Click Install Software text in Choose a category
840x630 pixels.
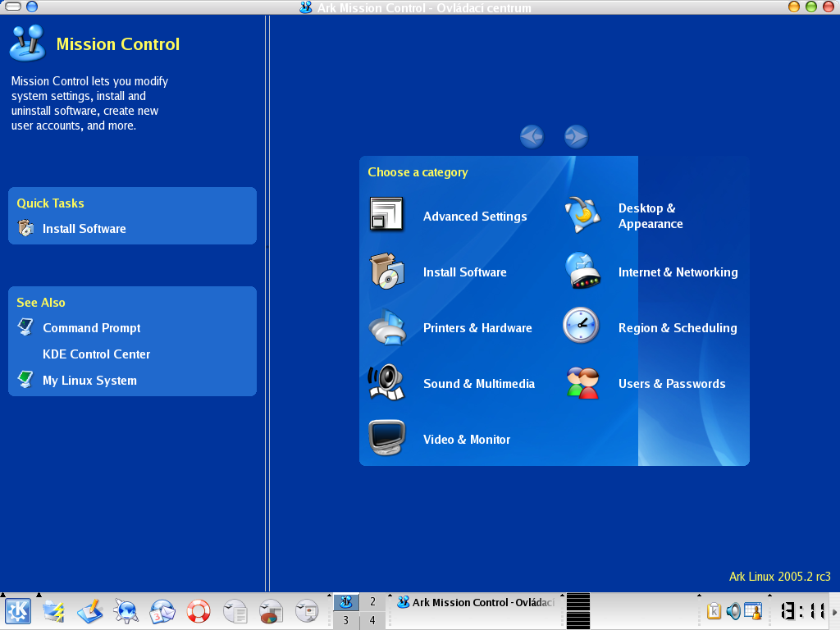[x=464, y=272]
